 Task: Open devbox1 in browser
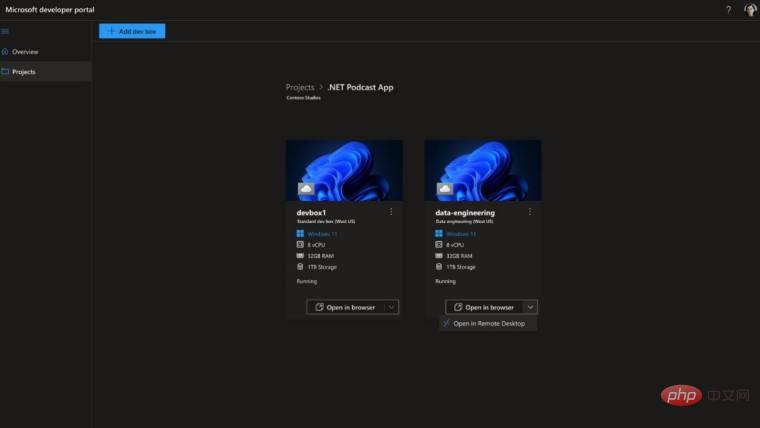[345, 307]
